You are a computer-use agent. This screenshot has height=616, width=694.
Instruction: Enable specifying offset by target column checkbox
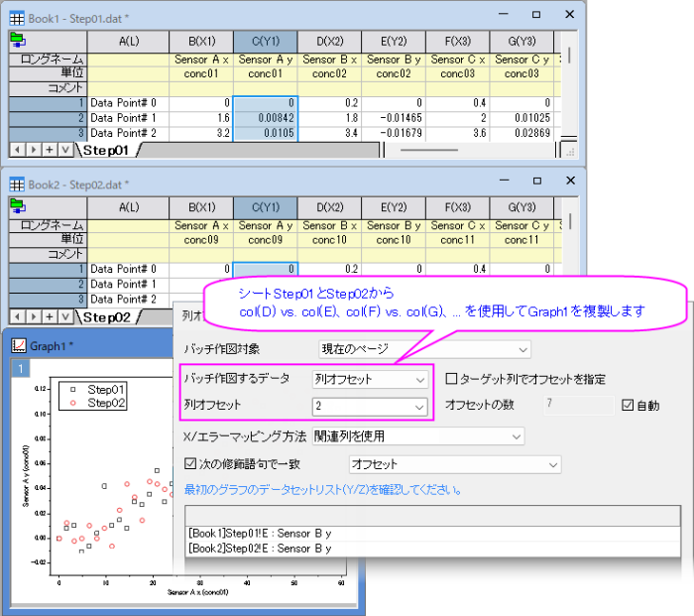[x=451, y=379]
